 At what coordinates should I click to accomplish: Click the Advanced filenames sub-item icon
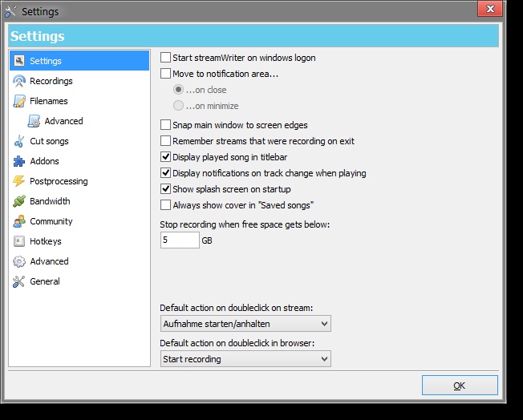(34, 121)
